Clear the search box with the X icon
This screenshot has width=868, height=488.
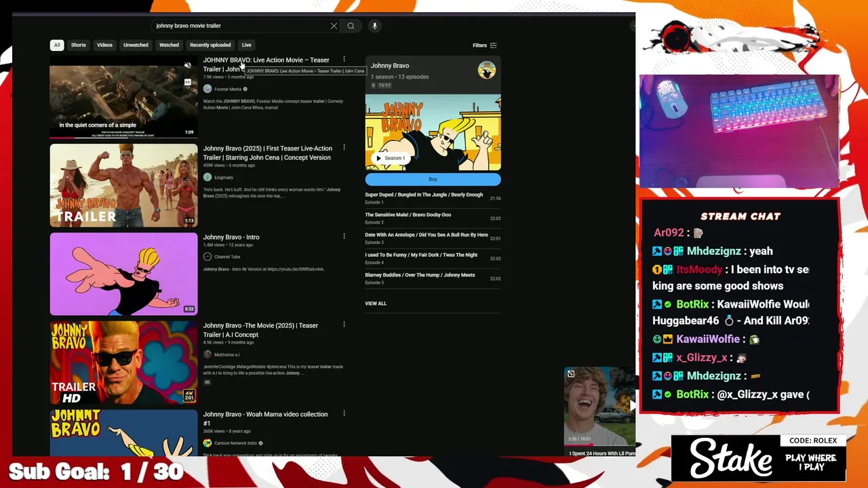coord(334,26)
